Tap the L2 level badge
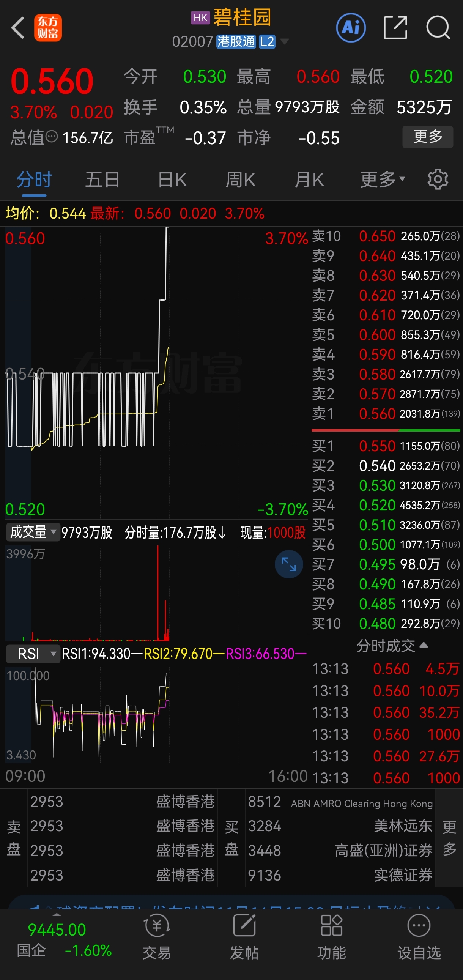The height and width of the screenshot is (980, 463). 267,41
